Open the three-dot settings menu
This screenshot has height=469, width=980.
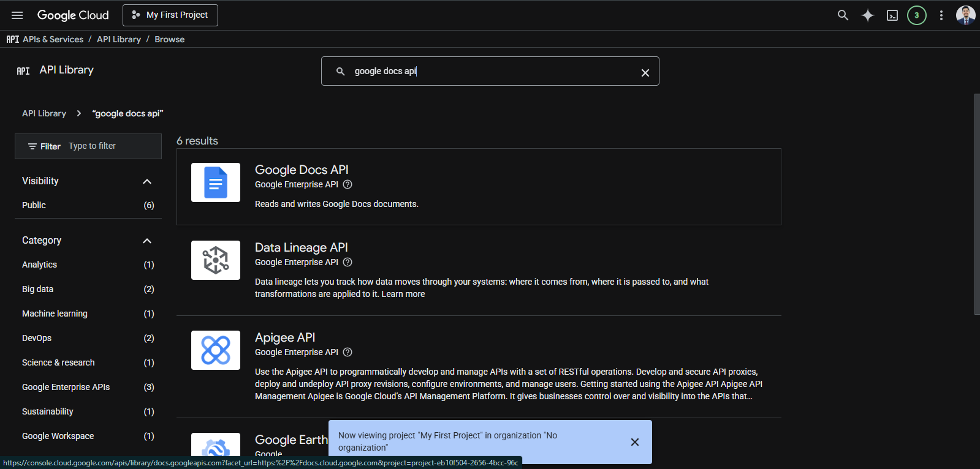pyautogui.click(x=941, y=15)
